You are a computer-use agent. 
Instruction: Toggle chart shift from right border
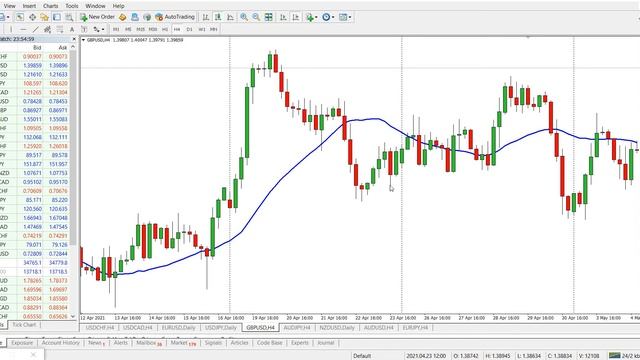point(296,17)
